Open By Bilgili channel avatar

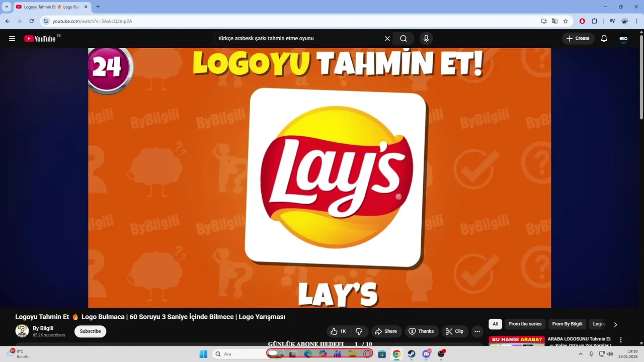(x=22, y=331)
